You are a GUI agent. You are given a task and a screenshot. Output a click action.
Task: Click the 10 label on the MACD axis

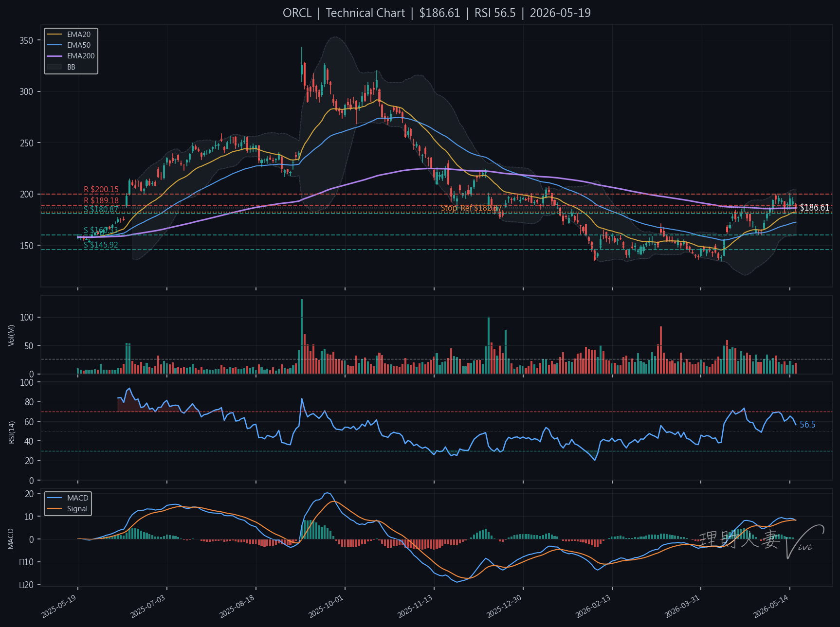[x=29, y=517]
